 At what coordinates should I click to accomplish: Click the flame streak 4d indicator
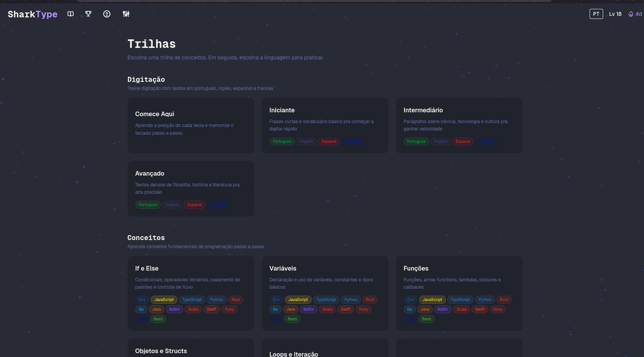pyautogui.click(x=635, y=14)
